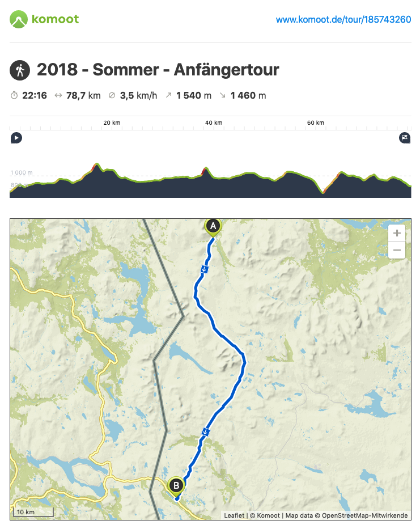The width and height of the screenshot is (420, 529).
Task: Click the upper route direction arrow
Action: [204, 269]
